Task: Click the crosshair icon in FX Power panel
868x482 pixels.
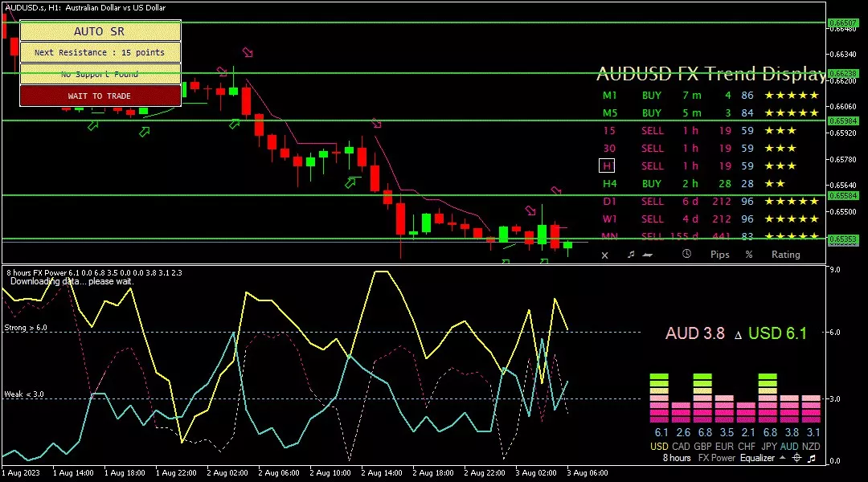Action: [x=796, y=458]
